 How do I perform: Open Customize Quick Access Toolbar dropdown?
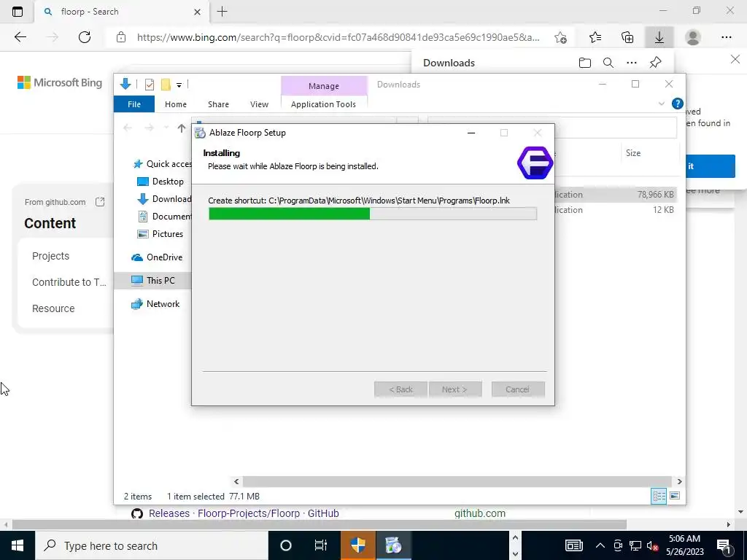point(179,85)
